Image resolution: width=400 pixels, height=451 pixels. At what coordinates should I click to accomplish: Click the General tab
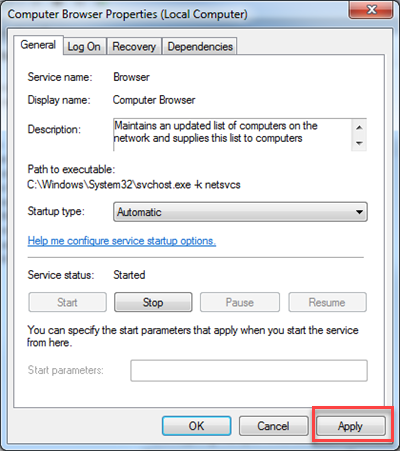pyautogui.click(x=38, y=45)
